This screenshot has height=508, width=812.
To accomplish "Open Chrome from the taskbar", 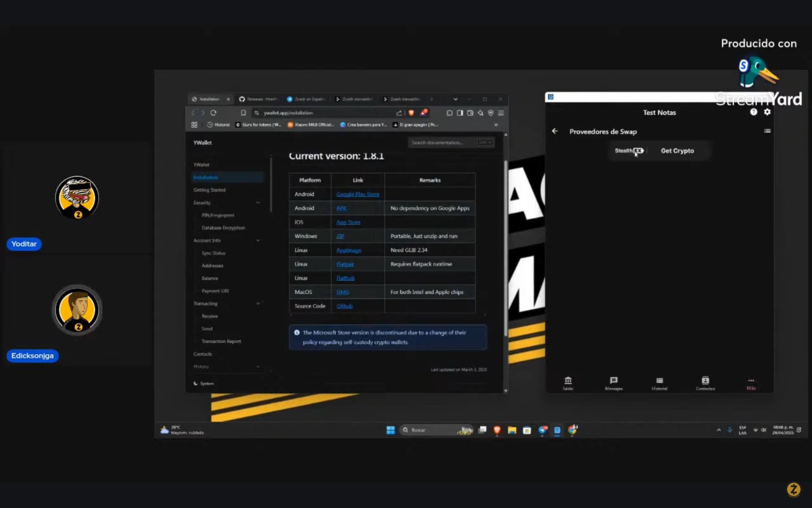I will (x=573, y=430).
